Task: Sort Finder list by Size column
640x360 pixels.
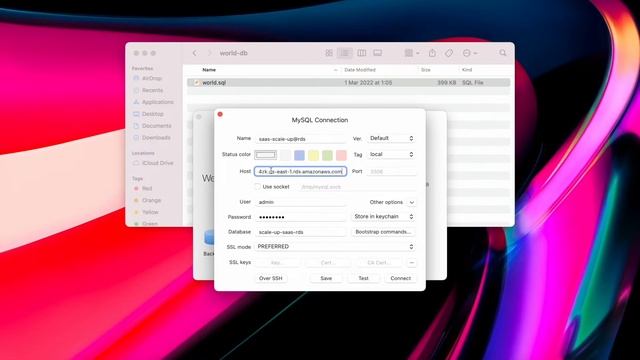Action: 426,70
